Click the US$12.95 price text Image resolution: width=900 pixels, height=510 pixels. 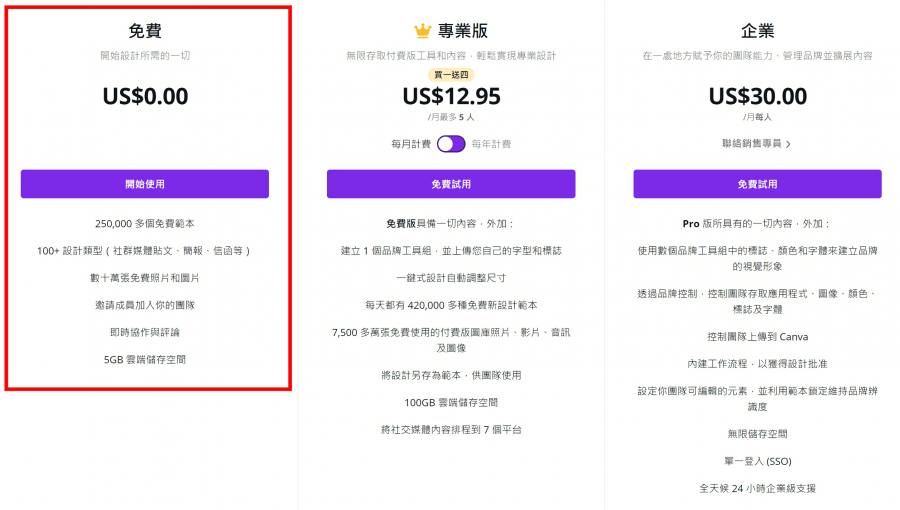tap(451, 96)
